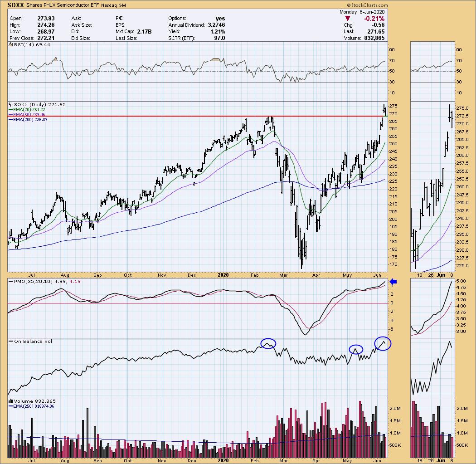
Task: Click the Low value 268.97
Action: click(46, 32)
